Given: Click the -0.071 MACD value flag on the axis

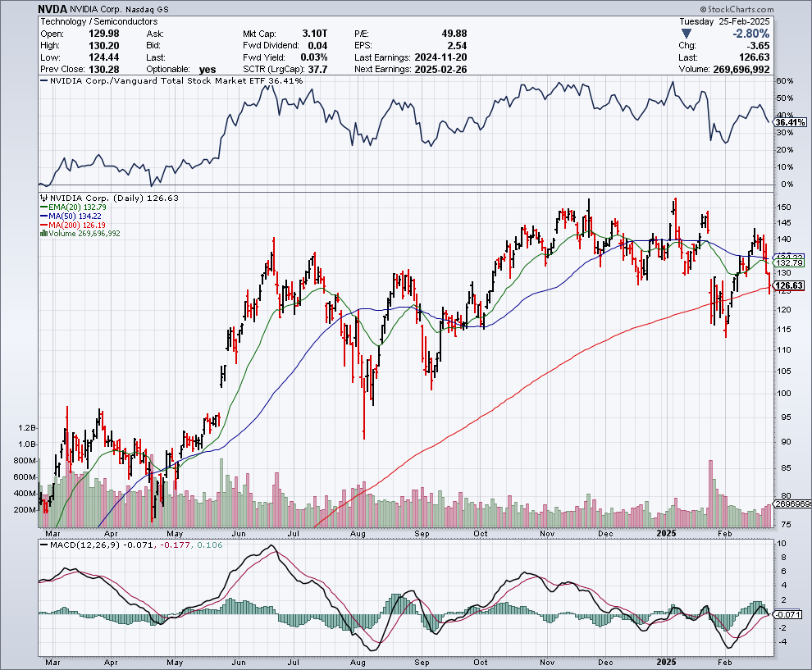Looking at the screenshot, I should tap(787, 614).
